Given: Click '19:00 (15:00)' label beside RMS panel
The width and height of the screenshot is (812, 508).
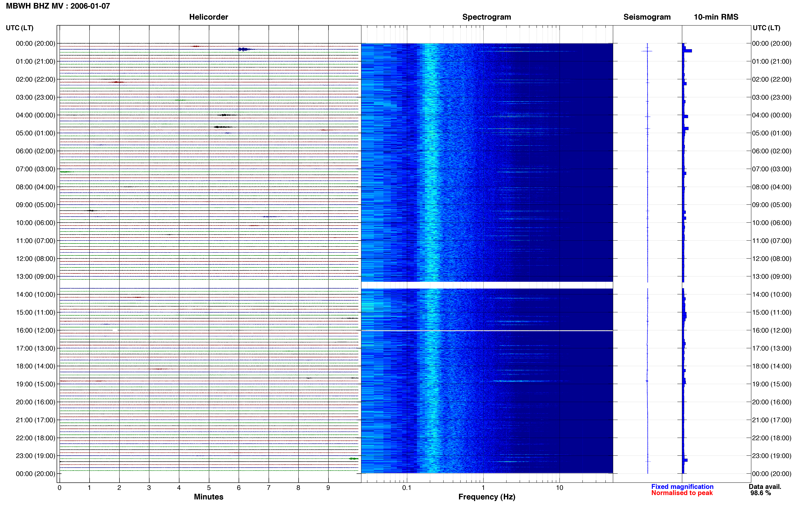Looking at the screenshot, I should (771, 384).
